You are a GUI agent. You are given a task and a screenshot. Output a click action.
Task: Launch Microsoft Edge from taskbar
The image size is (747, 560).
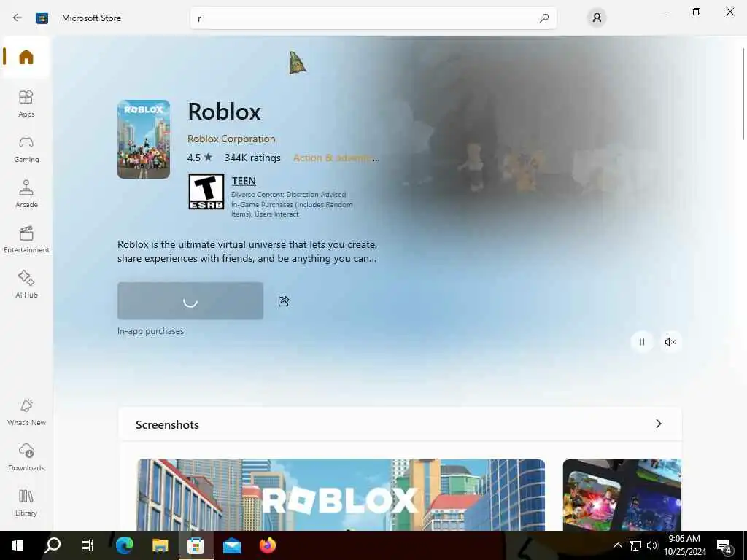(x=124, y=545)
